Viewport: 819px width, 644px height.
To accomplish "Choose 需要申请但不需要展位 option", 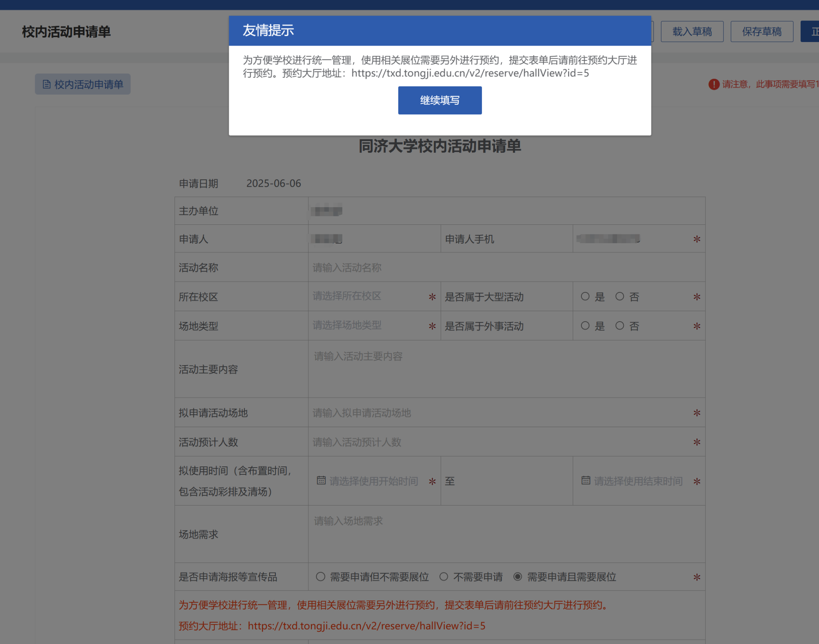I will point(320,576).
